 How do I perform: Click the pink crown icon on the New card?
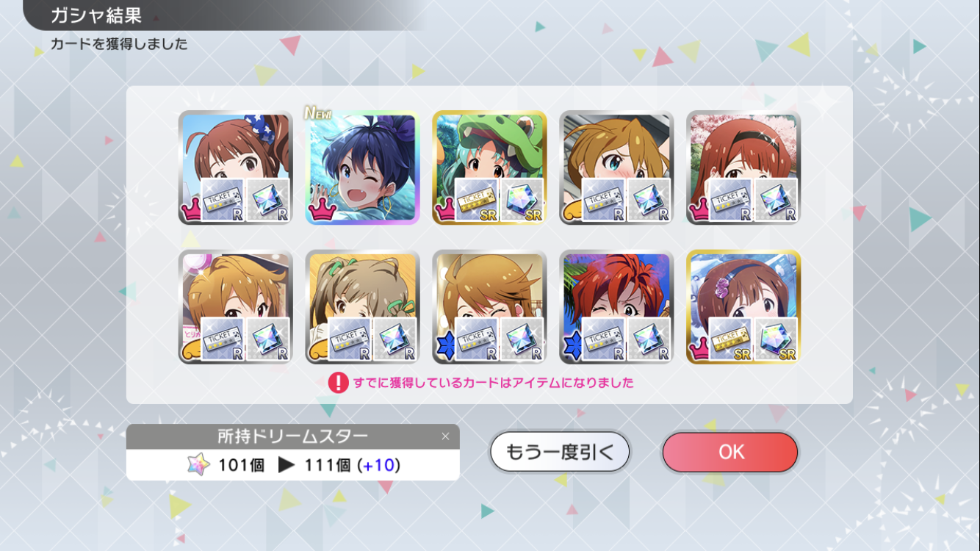coord(321,209)
